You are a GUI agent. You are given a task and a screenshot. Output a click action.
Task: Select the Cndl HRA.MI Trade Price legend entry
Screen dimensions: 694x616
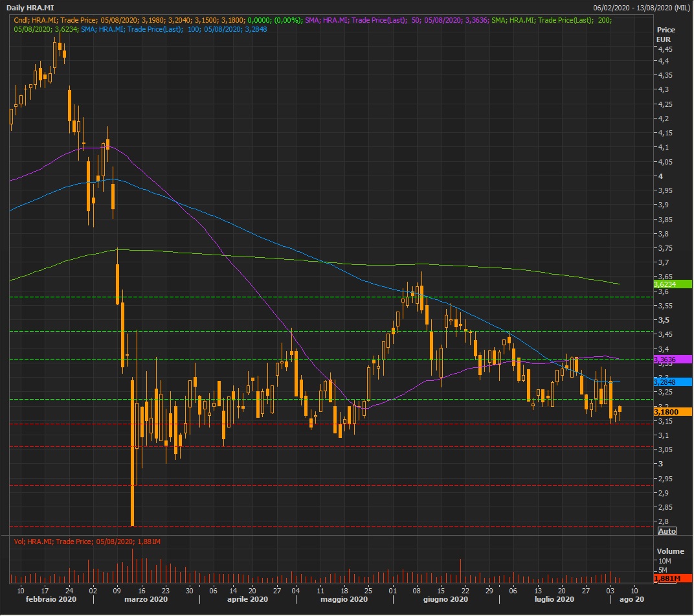155,21
